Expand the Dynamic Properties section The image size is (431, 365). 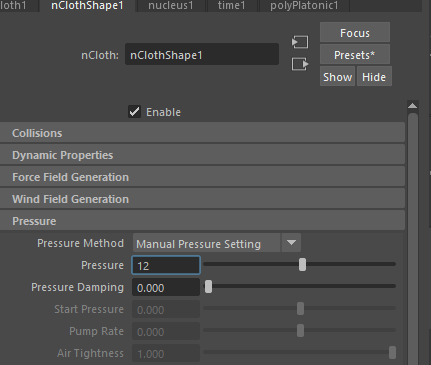tap(202, 155)
